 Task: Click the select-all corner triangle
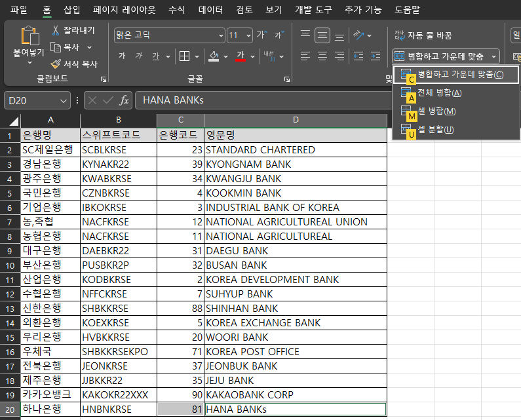tap(14, 121)
